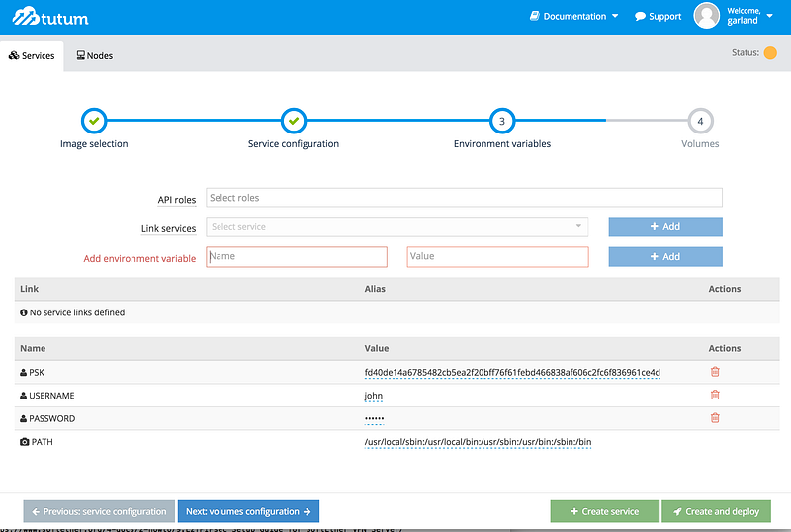
Task: Click the Add environment variable label
Action: click(139, 258)
